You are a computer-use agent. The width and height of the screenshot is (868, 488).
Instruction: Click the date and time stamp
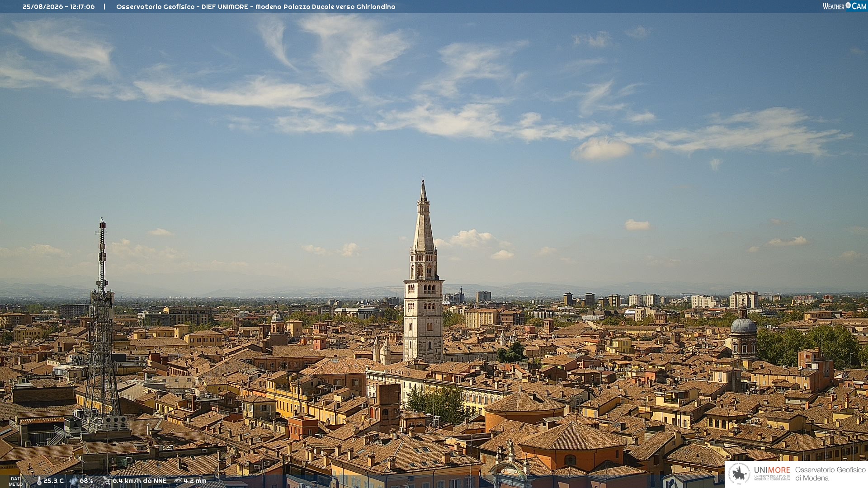(59, 7)
